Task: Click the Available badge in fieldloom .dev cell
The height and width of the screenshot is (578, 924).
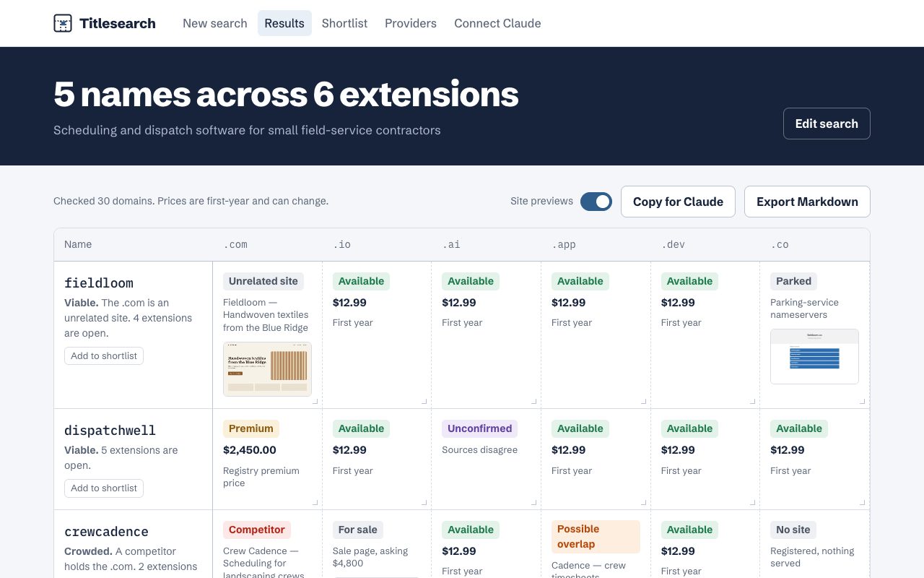Action: (x=689, y=281)
